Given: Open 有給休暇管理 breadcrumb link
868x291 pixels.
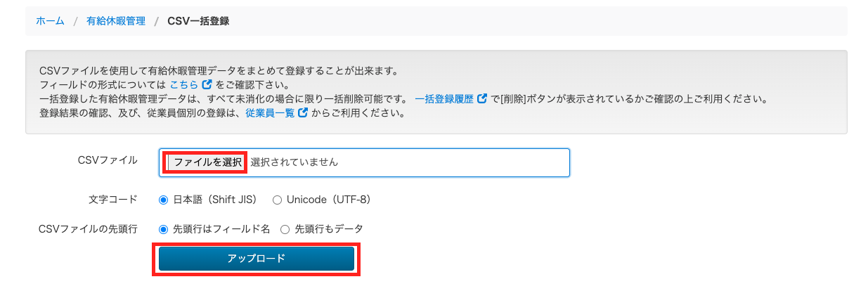Looking at the screenshot, I should coord(116,21).
